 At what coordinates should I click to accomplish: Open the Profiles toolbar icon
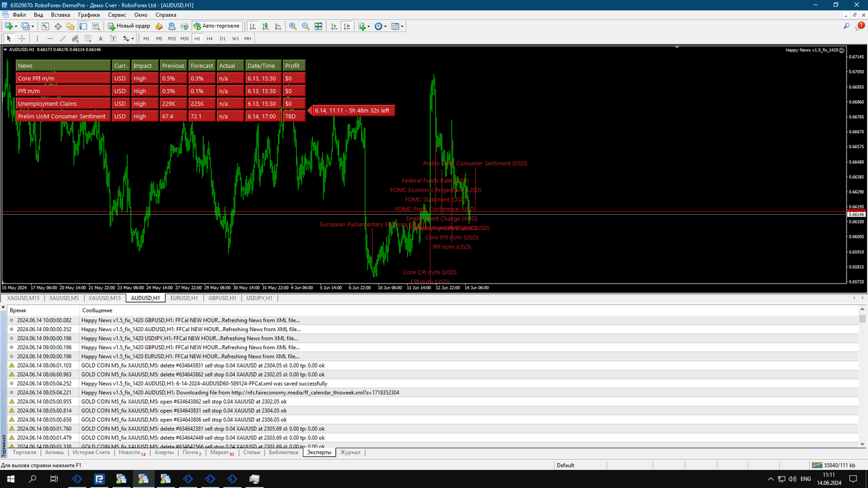click(x=26, y=26)
